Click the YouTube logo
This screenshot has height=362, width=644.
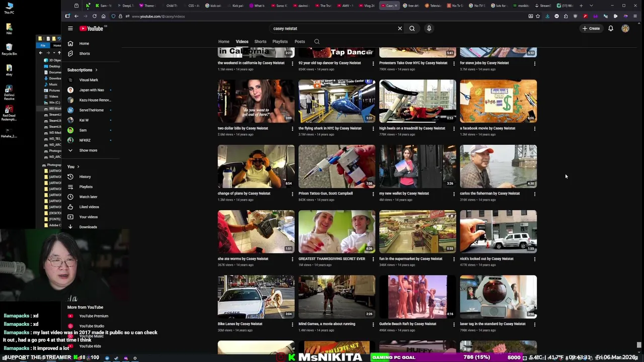point(92,29)
